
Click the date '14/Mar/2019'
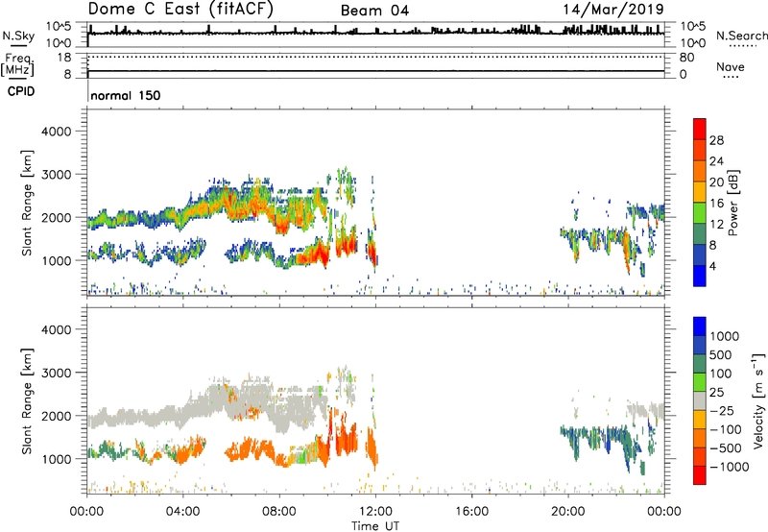613,9
